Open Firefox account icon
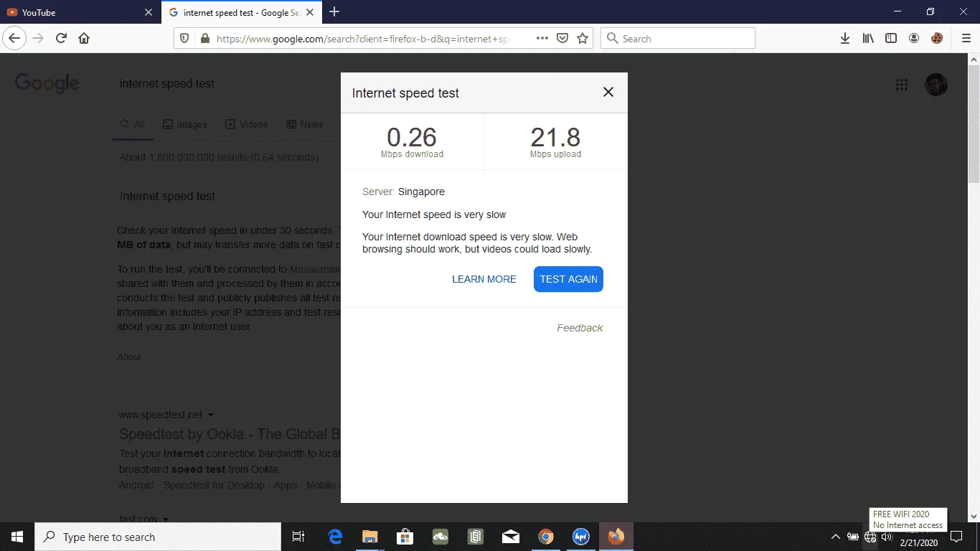Viewport: 980px width, 551px height. coord(914,39)
